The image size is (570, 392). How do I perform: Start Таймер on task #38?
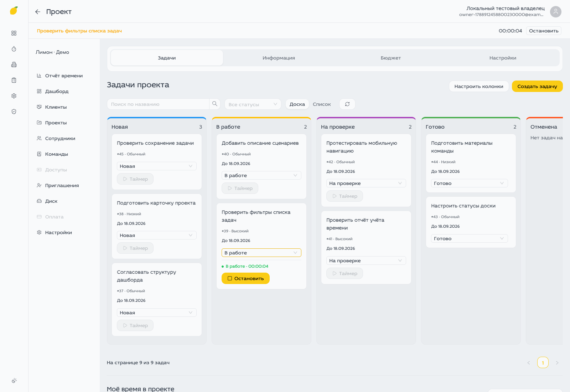click(135, 248)
